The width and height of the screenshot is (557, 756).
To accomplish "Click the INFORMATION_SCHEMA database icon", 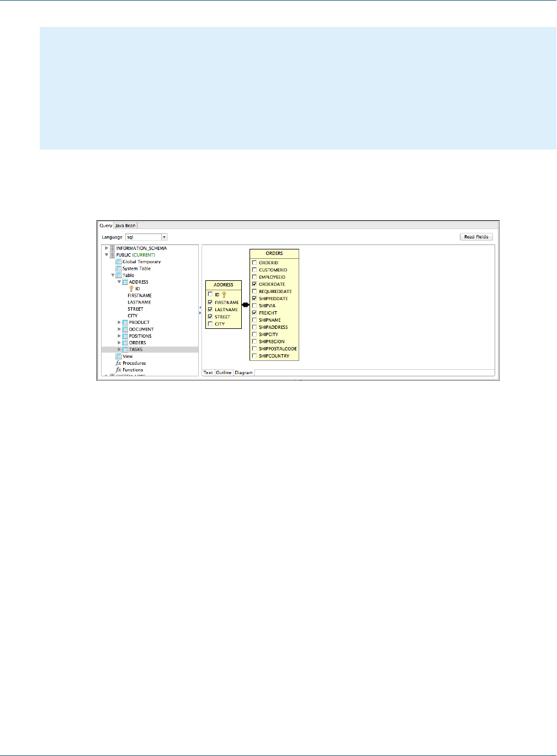I will coord(113,248).
